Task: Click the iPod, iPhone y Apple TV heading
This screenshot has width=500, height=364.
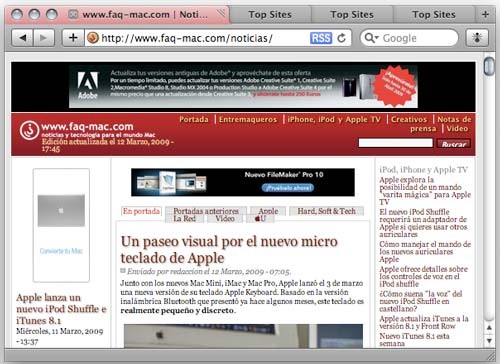Action: (x=424, y=170)
